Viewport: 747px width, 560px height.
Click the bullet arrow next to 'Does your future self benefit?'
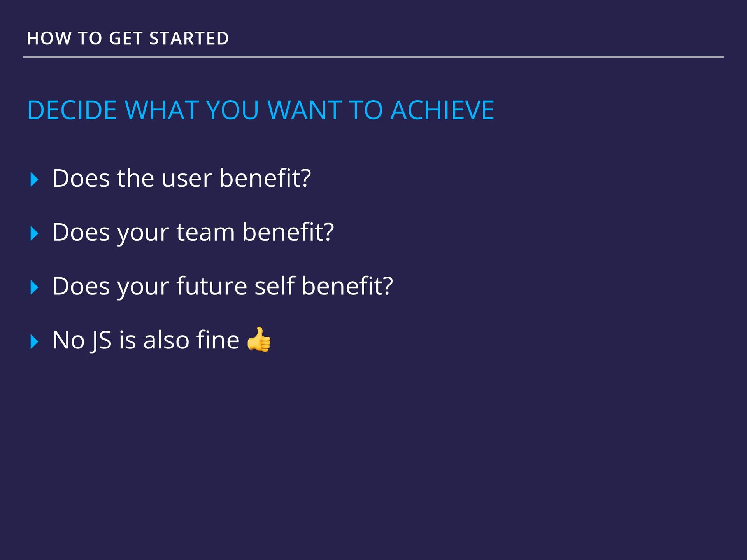[34, 287]
